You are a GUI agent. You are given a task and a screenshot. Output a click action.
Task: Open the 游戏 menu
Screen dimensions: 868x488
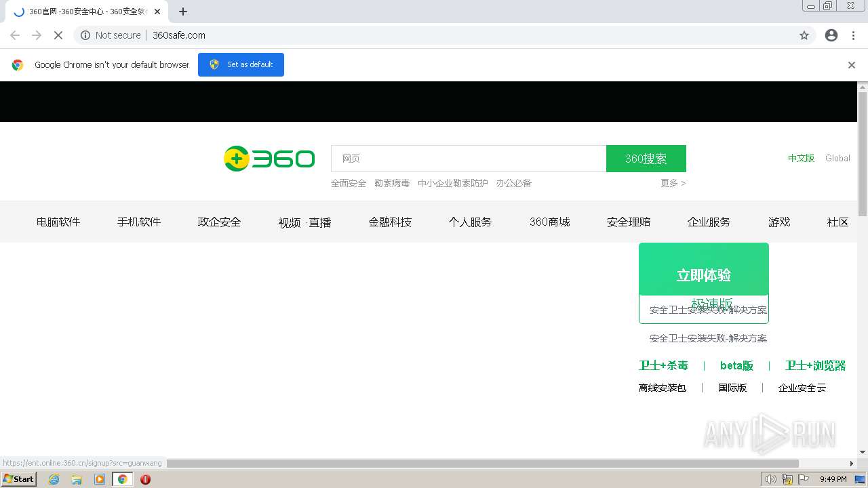click(779, 222)
